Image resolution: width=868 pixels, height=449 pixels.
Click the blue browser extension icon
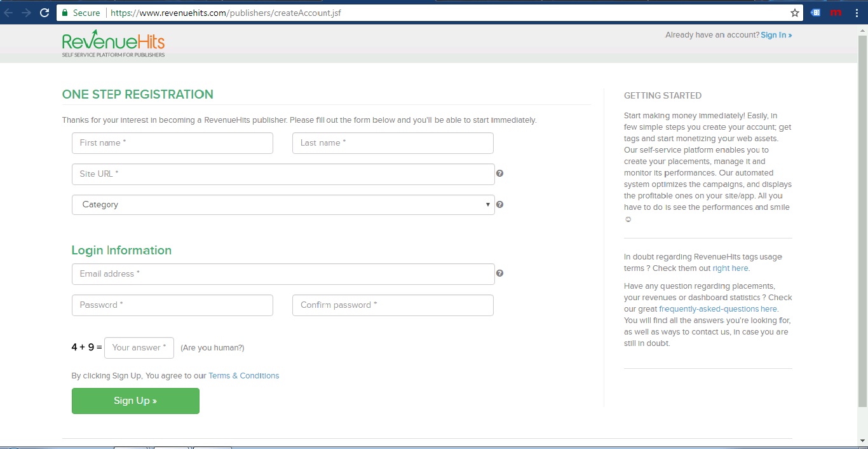point(816,13)
